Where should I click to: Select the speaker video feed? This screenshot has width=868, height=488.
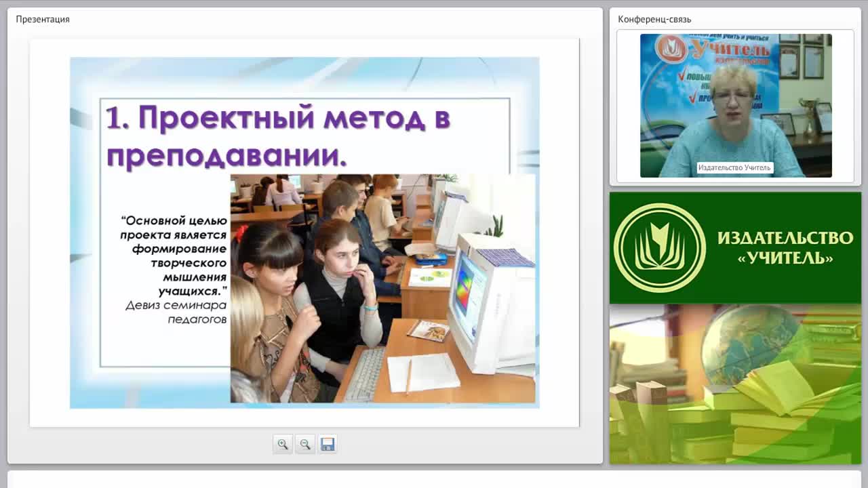point(736,106)
